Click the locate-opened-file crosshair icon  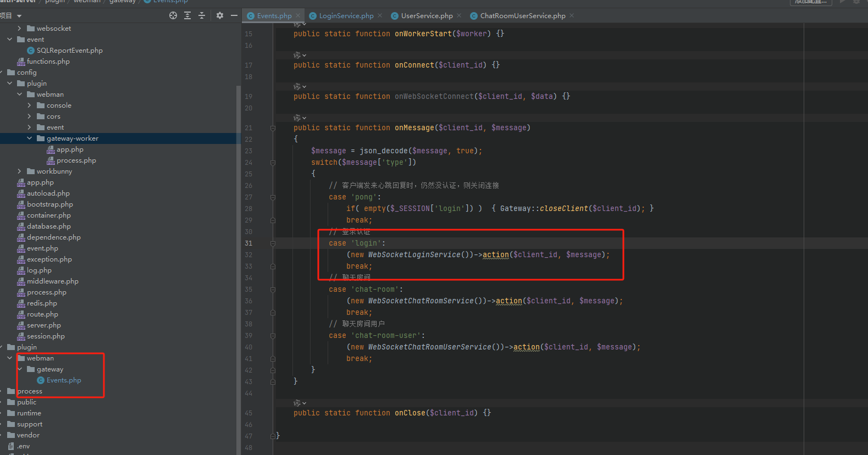pyautogui.click(x=173, y=15)
